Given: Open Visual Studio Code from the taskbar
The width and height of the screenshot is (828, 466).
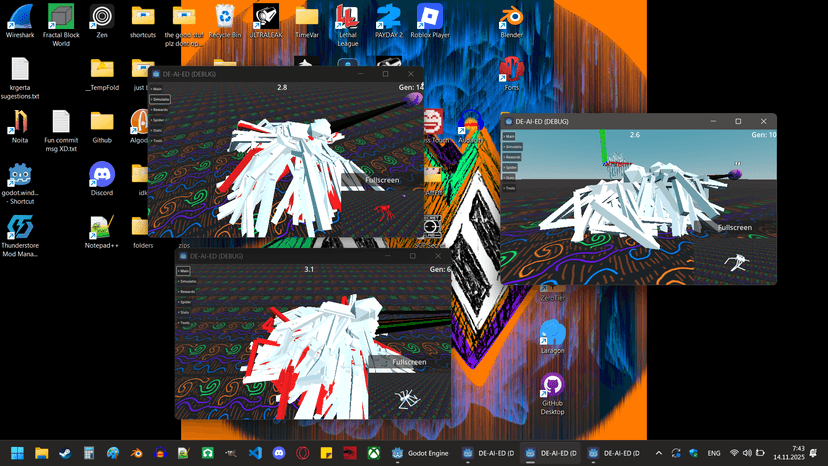Looking at the screenshot, I should point(255,453).
